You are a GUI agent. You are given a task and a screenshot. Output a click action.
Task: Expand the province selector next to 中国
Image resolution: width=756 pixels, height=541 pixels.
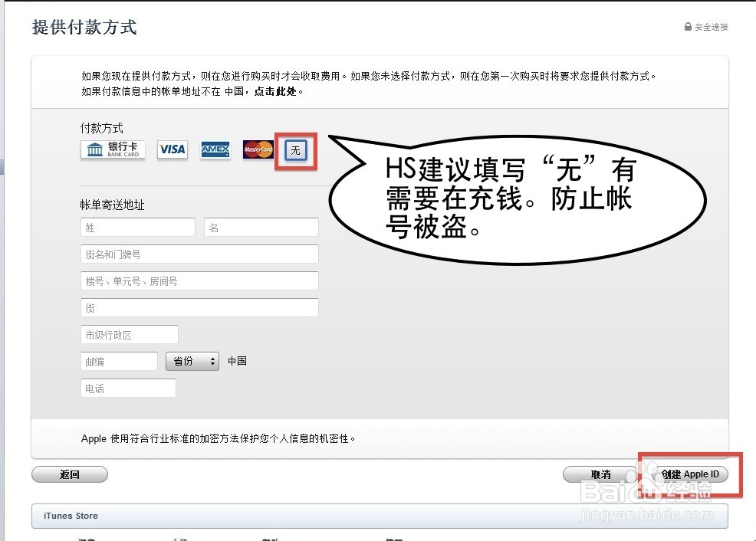click(x=192, y=361)
